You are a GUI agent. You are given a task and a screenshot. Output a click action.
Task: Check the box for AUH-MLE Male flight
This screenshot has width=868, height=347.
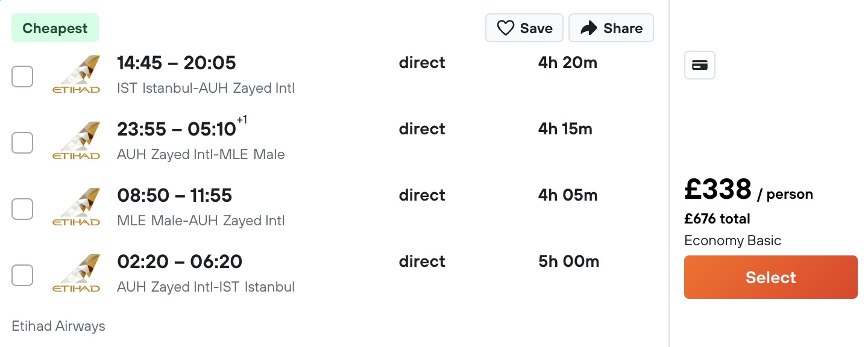22,143
